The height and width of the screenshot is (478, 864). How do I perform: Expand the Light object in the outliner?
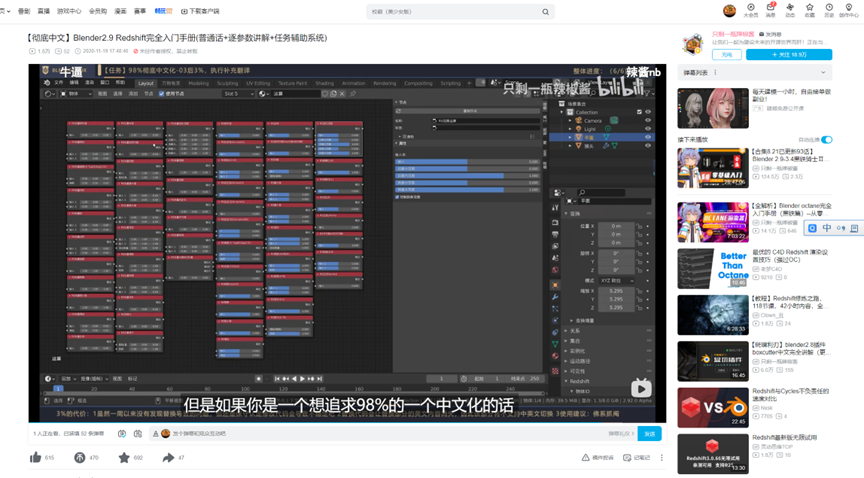(x=570, y=128)
